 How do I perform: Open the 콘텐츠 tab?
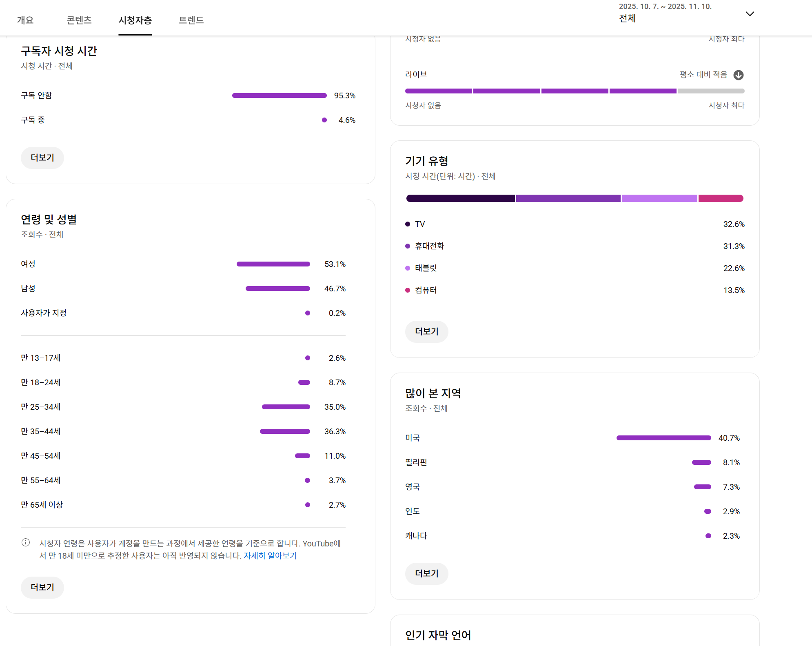79,20
